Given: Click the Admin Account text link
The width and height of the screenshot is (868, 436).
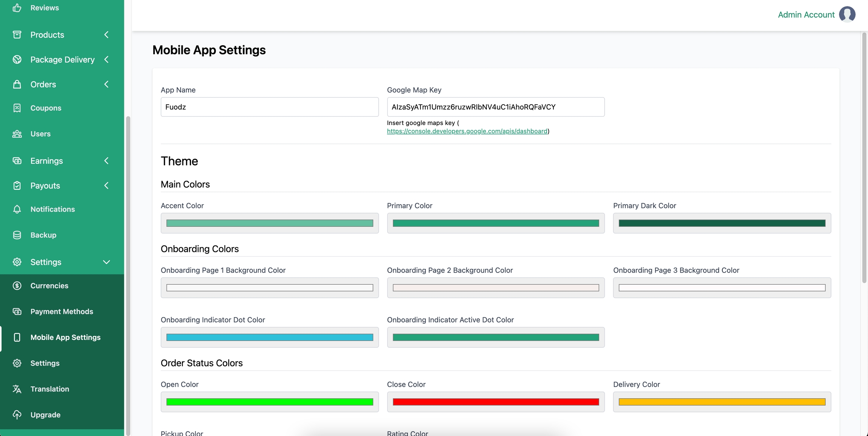Looking at the screenshot, I should [806, 15].
